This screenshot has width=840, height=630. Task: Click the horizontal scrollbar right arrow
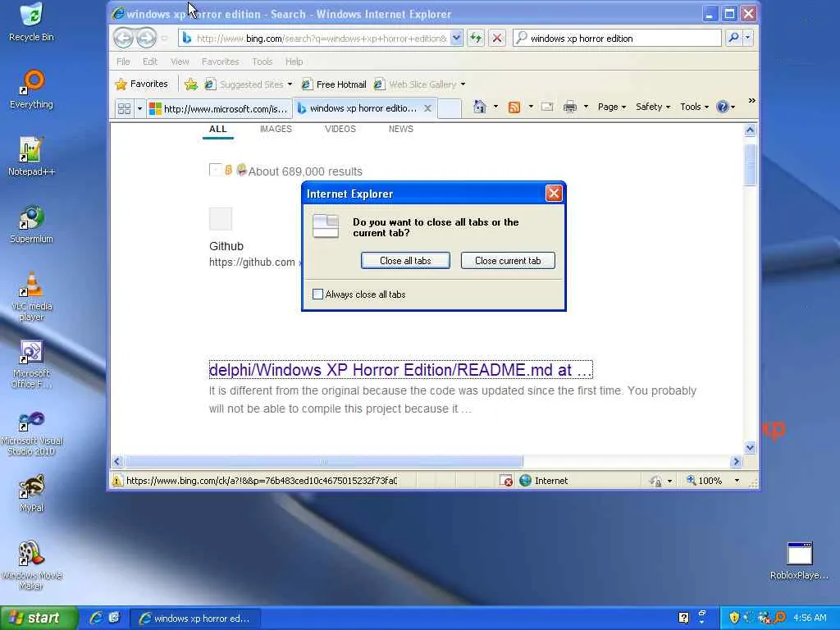click(736, 461)
